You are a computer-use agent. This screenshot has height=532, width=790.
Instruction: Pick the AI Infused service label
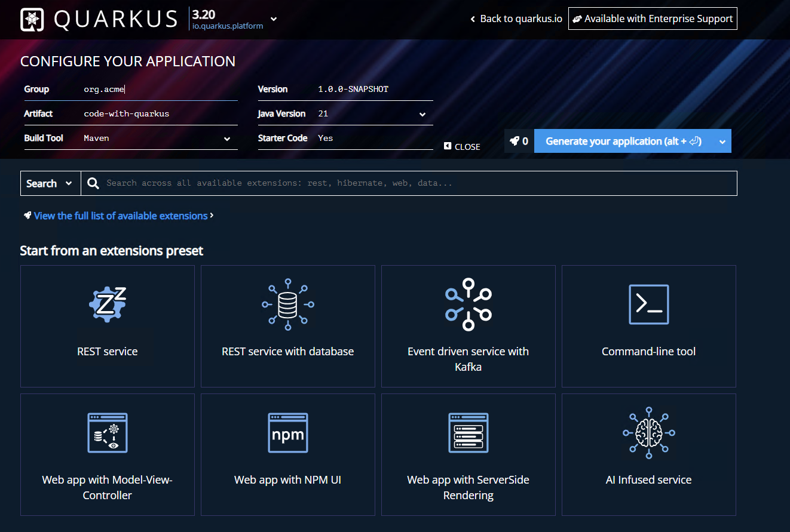[649, 479]
